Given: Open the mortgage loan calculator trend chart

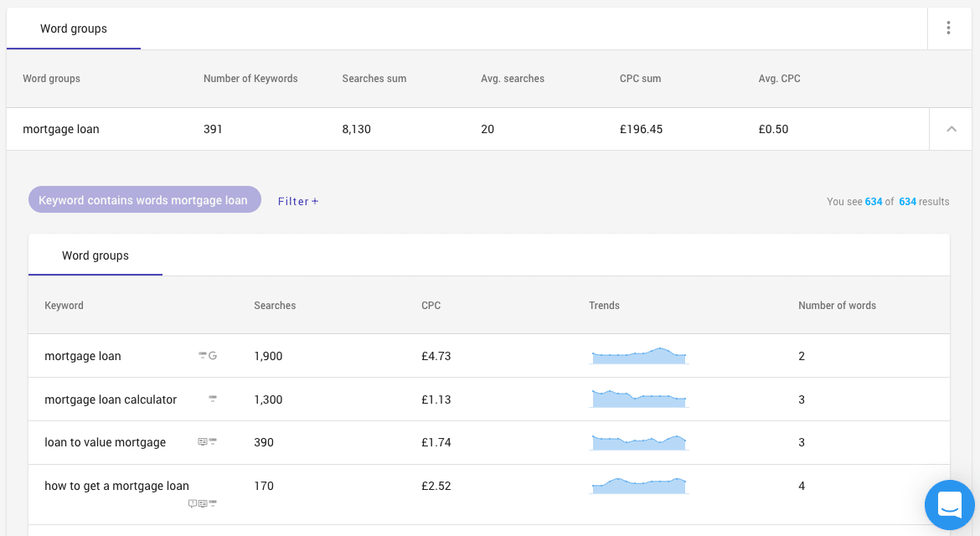Looking at the screenshot, I should pos(639,399).
